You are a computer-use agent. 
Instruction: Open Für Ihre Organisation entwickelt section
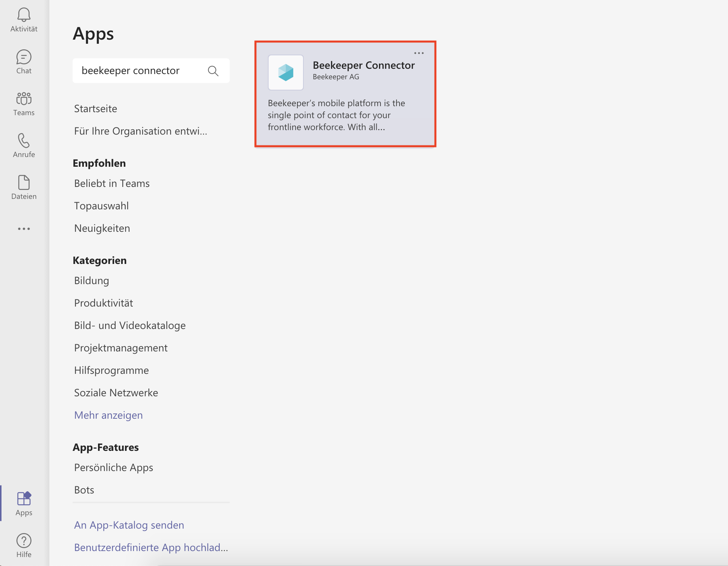(141, 131)
